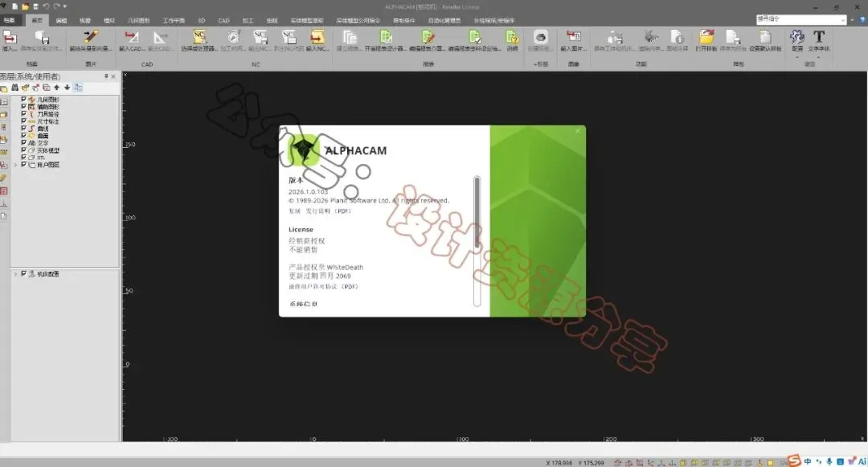868x467 pixels.
Task: Click the Open template folder icon
Action: [x=706, y=38]
